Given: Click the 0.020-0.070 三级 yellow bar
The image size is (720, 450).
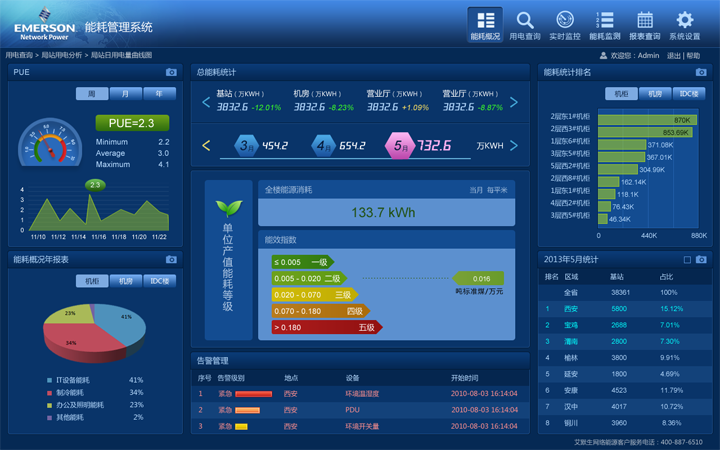Looking at the screenshot, I should coord(315,295).
